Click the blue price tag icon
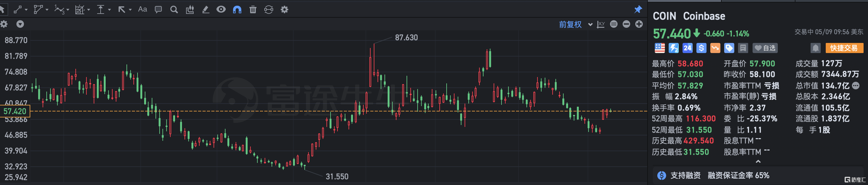 tap(729, 48)
